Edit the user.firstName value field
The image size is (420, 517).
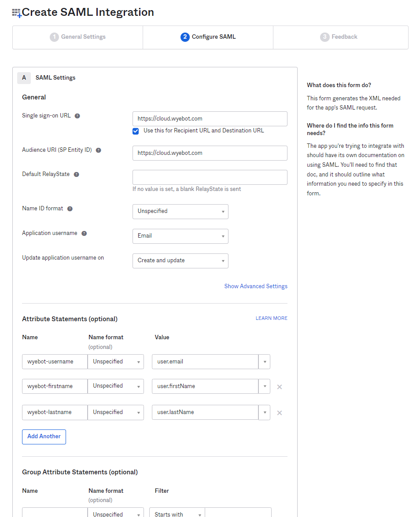point(205,386)
